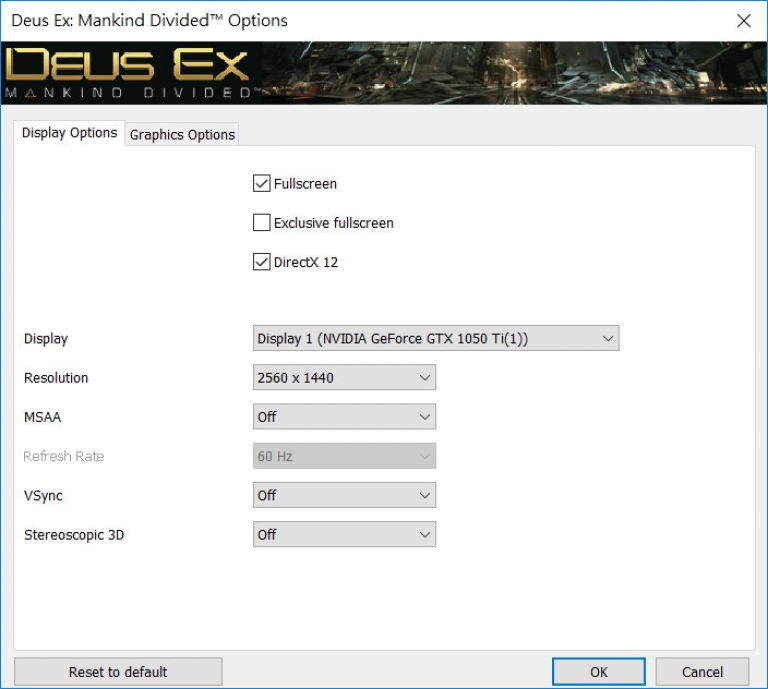
Task: Confirm settings with the OK button
Action: pos(599,671)
